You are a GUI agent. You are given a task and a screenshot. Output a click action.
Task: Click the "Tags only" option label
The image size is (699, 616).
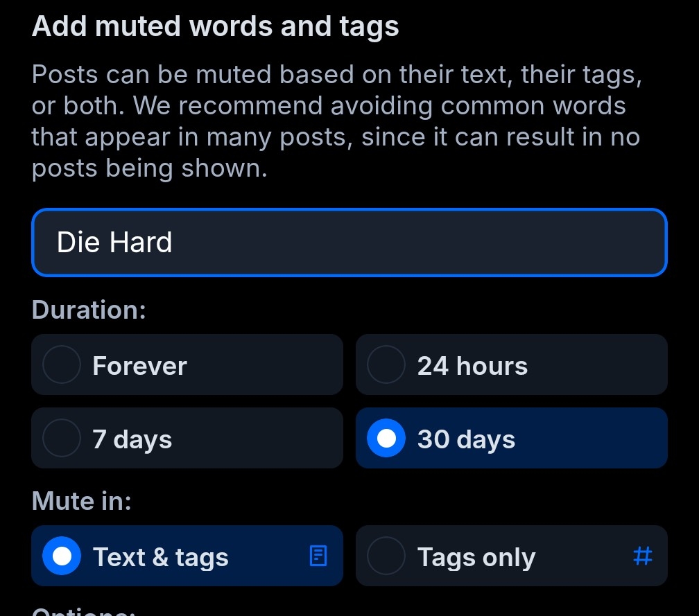point(476,557)
